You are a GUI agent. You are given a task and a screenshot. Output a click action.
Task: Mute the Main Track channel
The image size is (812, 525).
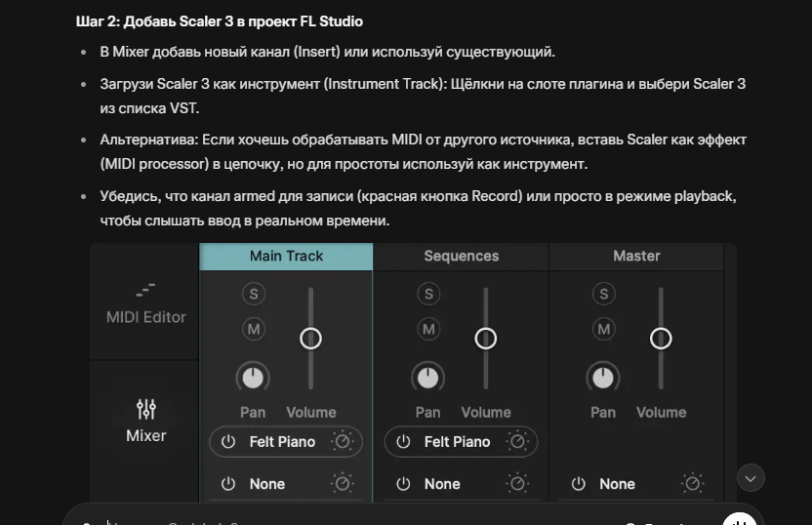pos(254,329)
